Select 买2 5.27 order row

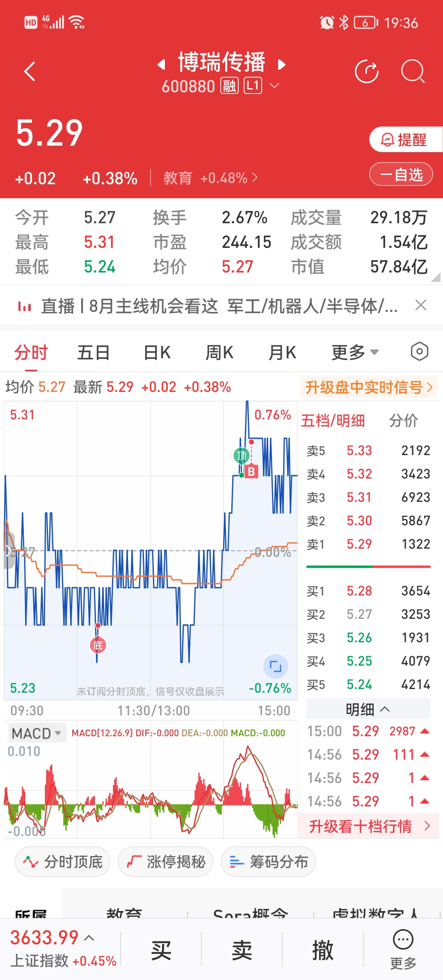tap(368, 614)
